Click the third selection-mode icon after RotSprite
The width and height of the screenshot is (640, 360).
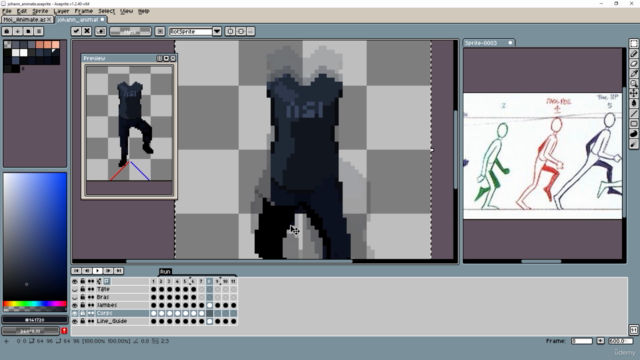(251, 31)
